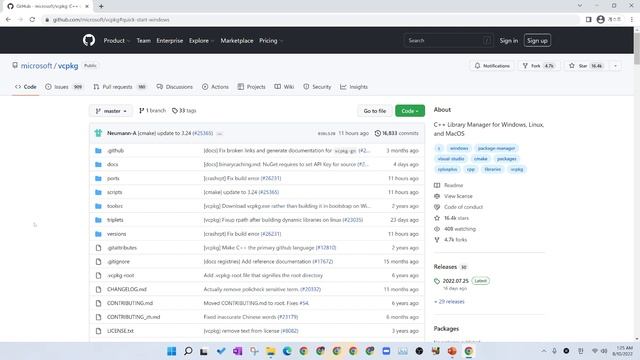Viewport: 640px width, 360px height.
Task: Expand commit message ellipsis in latest commit
Action: pos(219,133)
